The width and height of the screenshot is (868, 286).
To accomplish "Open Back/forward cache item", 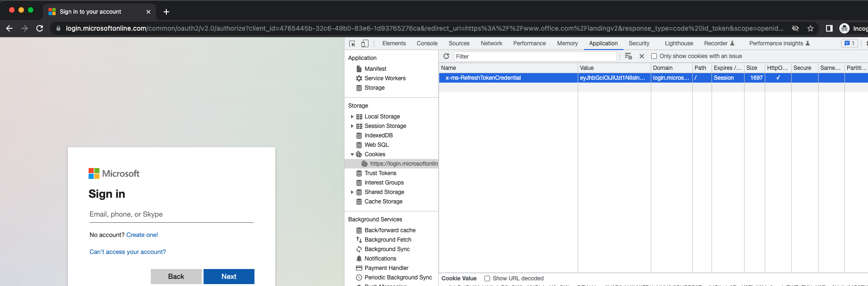I will 390,230.
